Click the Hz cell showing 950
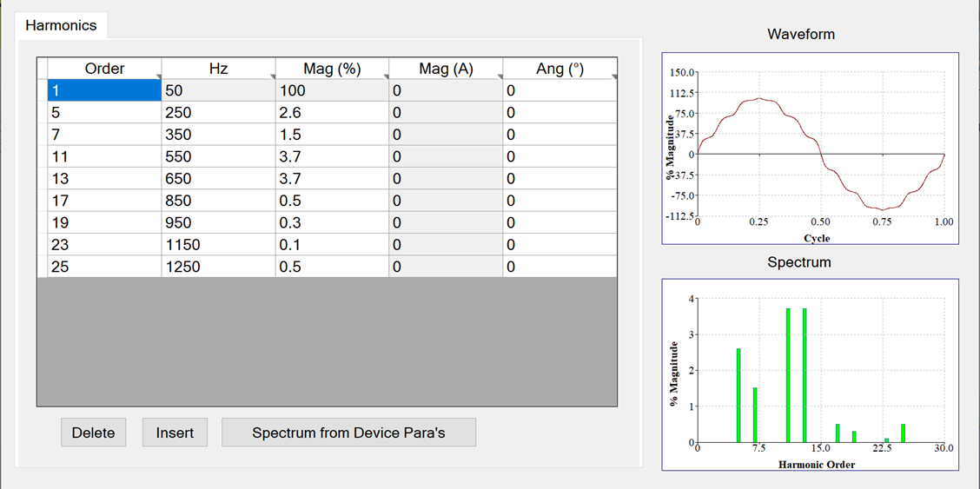The image size is (980, 489). (x=218, y=222)
